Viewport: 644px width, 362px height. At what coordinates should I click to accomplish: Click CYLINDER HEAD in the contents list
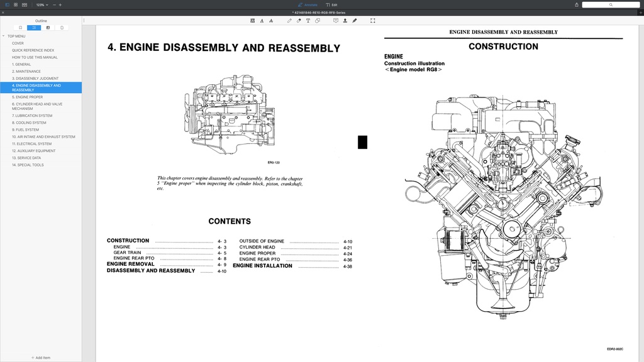[257, 247]
